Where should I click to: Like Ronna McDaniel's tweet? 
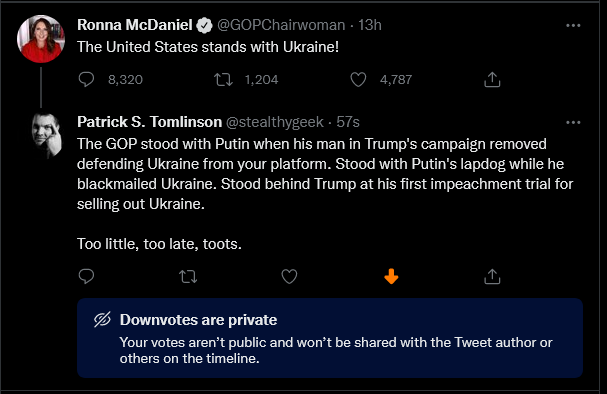[358, 80]
